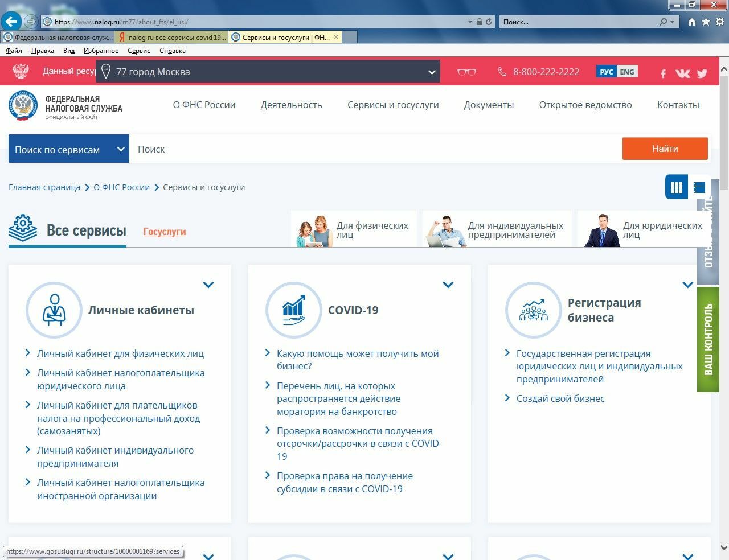Open browser settings gear icon
The image size is (729, 560).
tap(719, 22)
